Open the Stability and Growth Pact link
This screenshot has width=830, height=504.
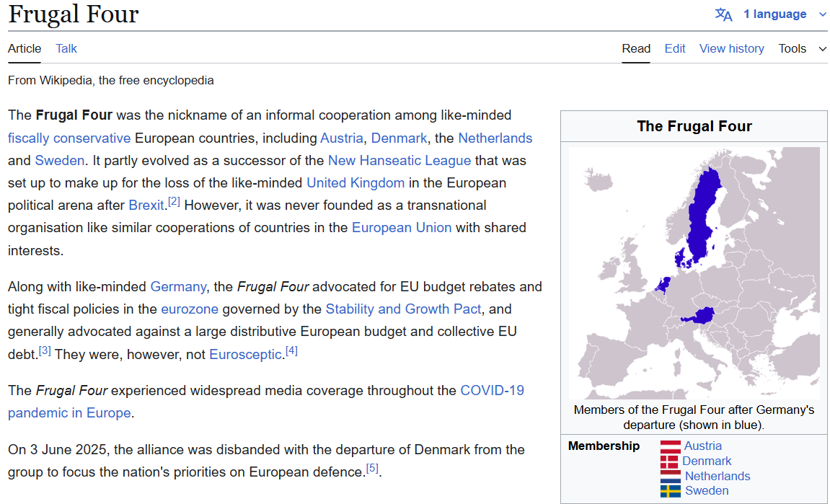403,309
